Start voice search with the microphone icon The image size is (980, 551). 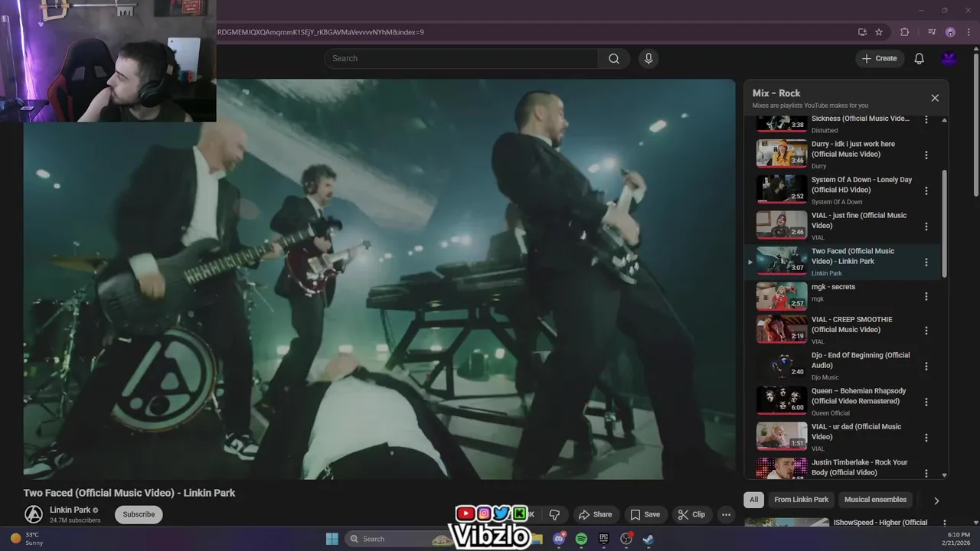[x=648, y=59]
